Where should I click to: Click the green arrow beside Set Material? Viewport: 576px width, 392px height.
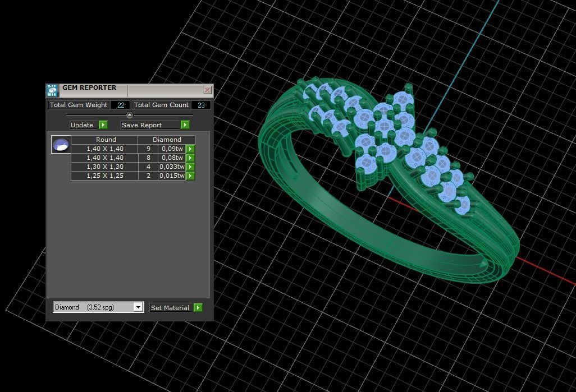pos(198,307)
